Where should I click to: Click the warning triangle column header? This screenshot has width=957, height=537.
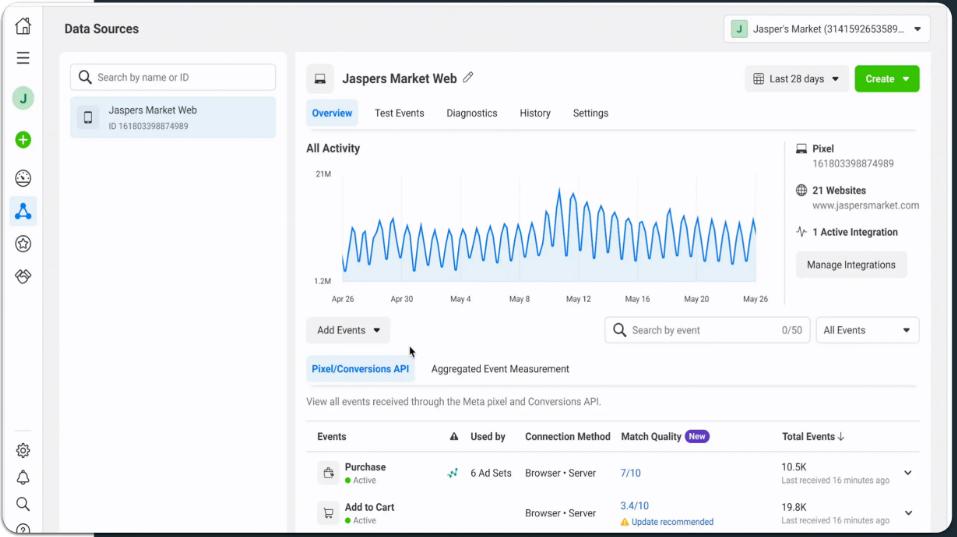pyautogui.click(x=454, y=436)
